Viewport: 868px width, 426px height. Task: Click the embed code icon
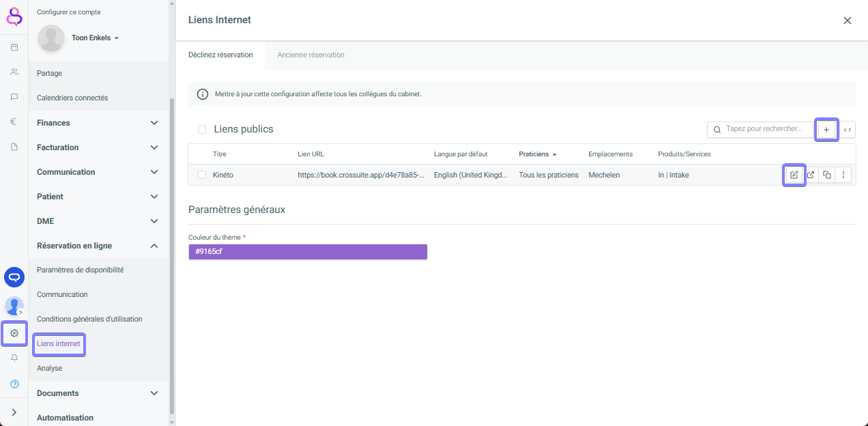848,130
